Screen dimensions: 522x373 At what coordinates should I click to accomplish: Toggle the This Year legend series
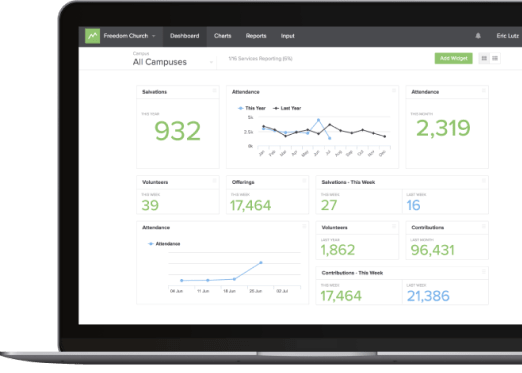click(252, 108)
